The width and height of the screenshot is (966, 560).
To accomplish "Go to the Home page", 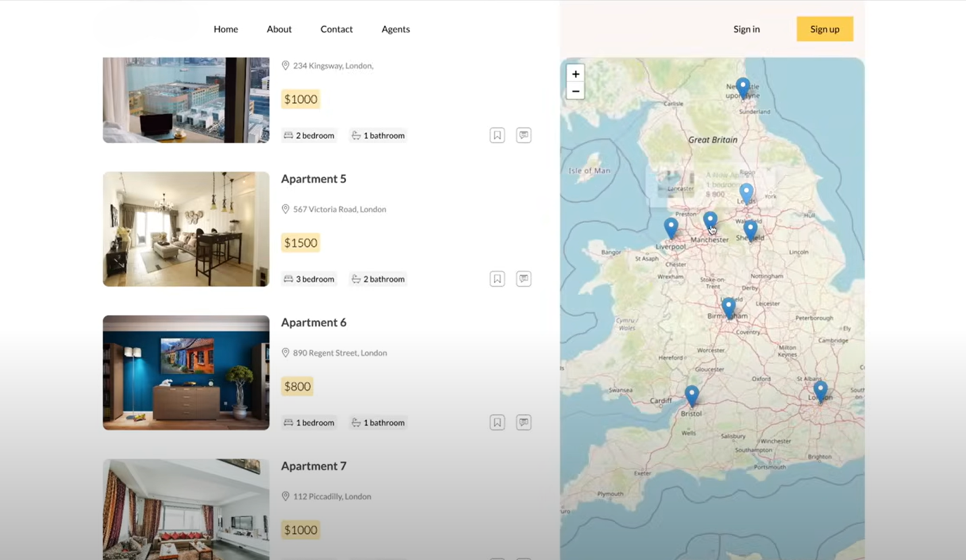I will pyautogui.click(x=226, y=29).
